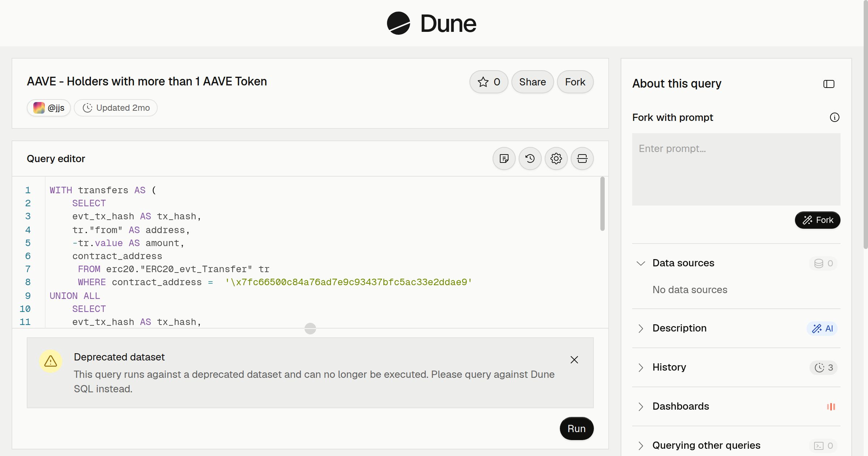Expand the Description section
868x456 pixels.
641,328
